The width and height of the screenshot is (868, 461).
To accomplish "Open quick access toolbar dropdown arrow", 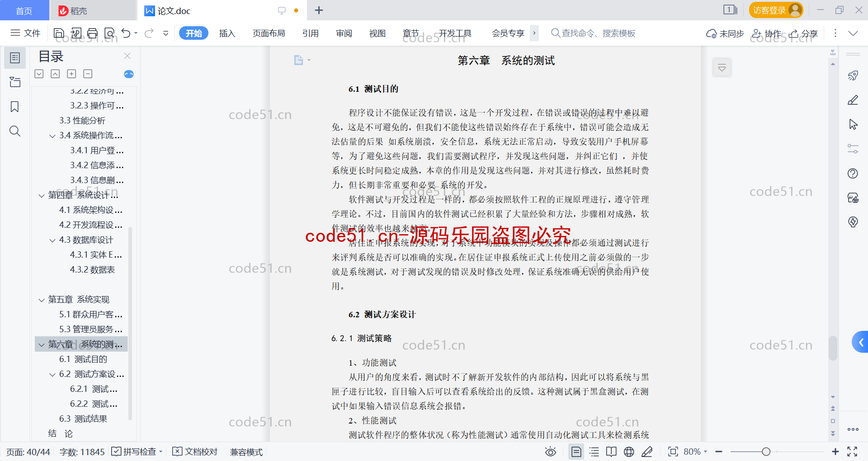I will (166, 33).
